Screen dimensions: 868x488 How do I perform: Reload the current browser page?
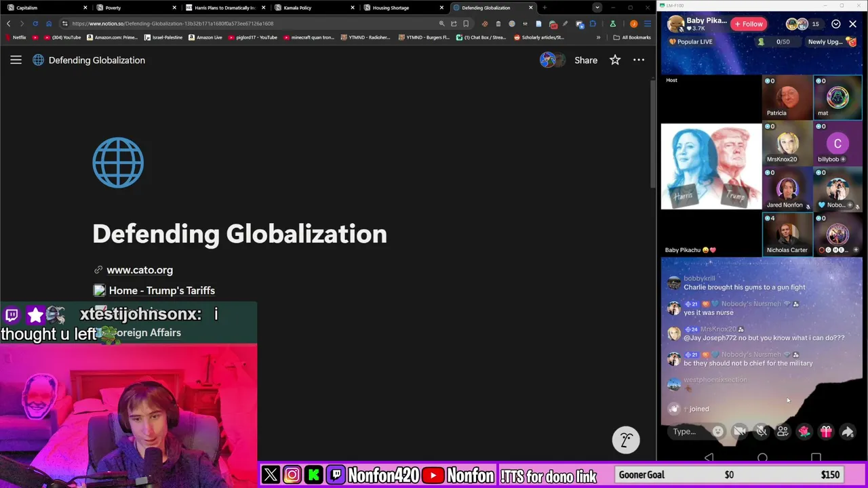point(35,23)
